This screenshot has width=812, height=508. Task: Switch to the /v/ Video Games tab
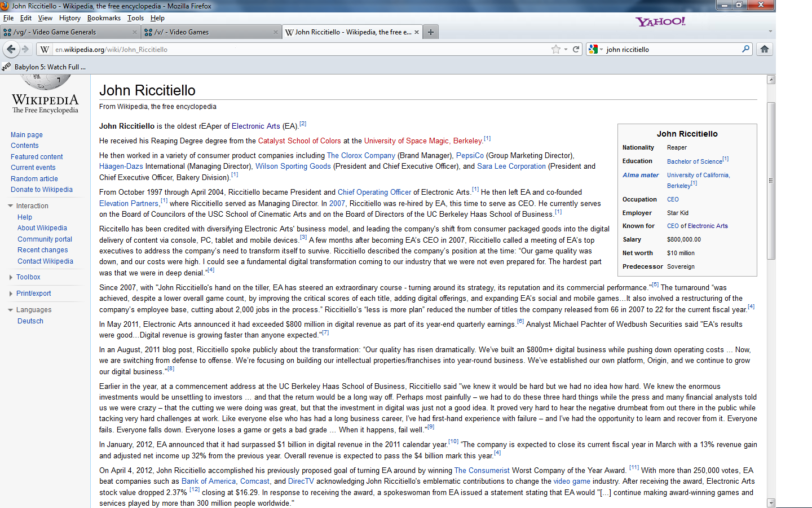pyautogui.click(x=211, y=32)
